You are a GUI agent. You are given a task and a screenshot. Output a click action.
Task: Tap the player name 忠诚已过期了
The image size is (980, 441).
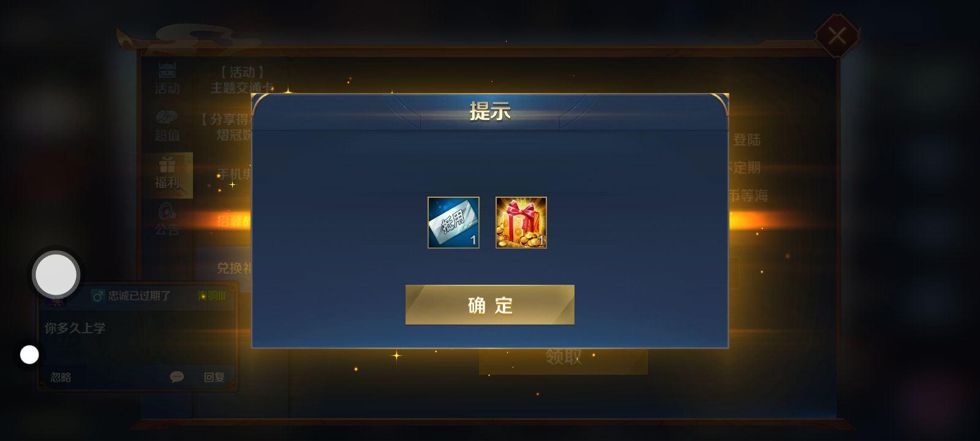pos(140,296)
